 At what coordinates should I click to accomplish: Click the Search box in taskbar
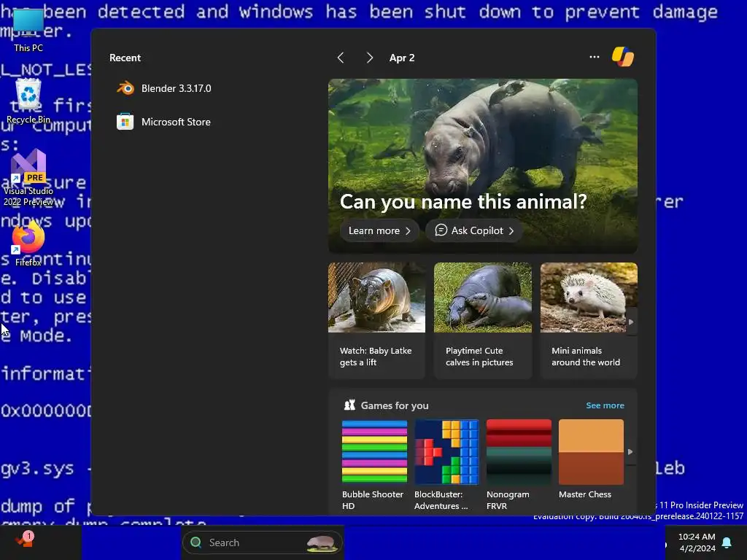262,542
